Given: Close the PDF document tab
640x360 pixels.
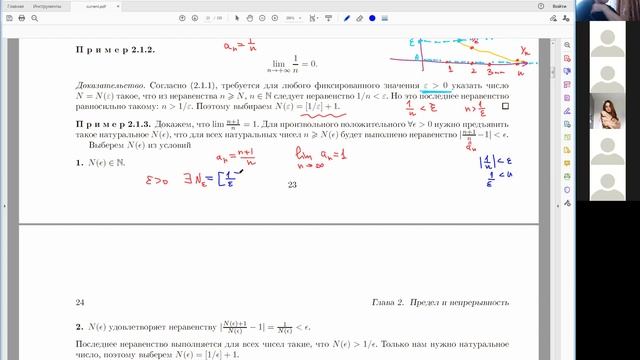Looking at the screenshot, I should point(118,7).
